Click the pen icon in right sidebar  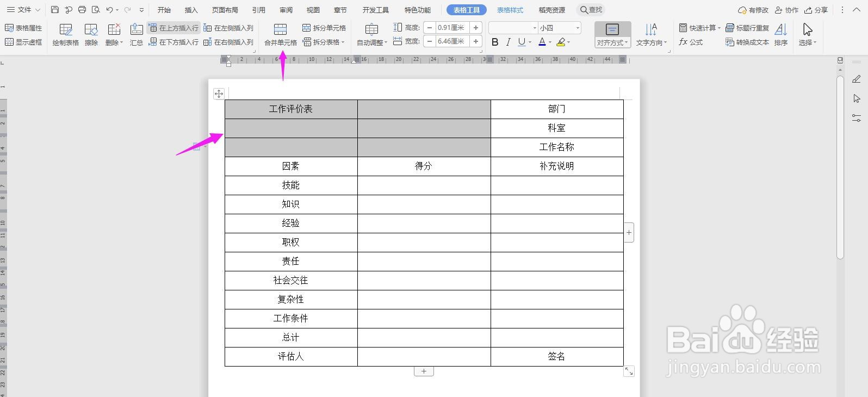point(857,79)
